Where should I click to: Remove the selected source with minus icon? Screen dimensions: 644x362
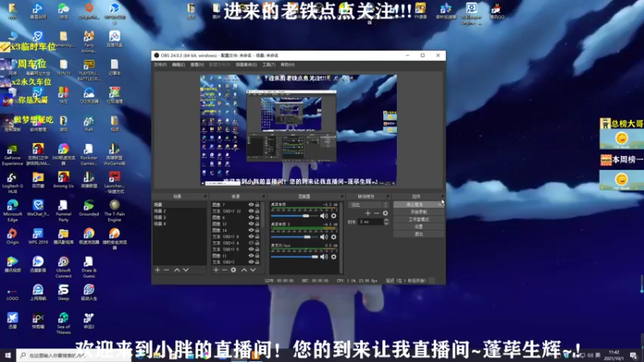[225, 269]
